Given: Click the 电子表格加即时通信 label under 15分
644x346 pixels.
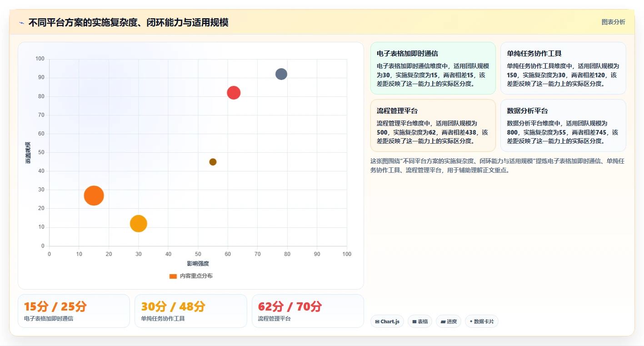Looking at the screenshot, I should [49, 319].
